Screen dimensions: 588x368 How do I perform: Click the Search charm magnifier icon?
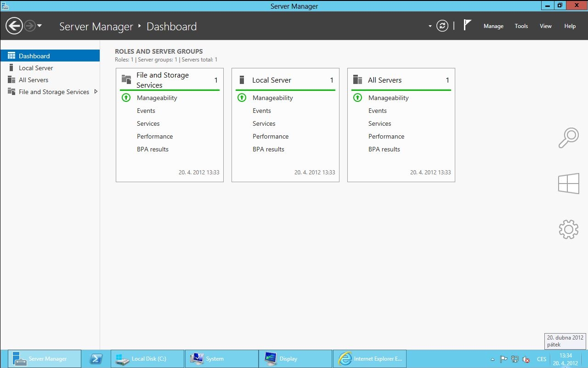568,138
